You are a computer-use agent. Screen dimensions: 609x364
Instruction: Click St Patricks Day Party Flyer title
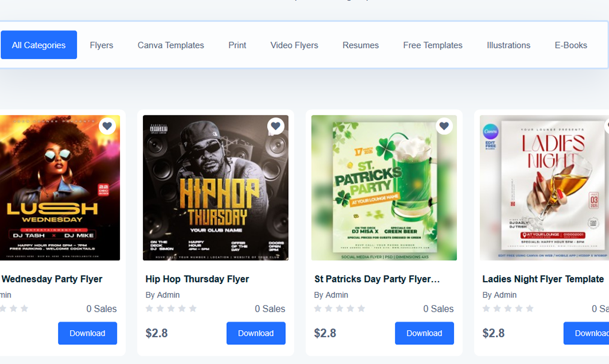[377, 279]
